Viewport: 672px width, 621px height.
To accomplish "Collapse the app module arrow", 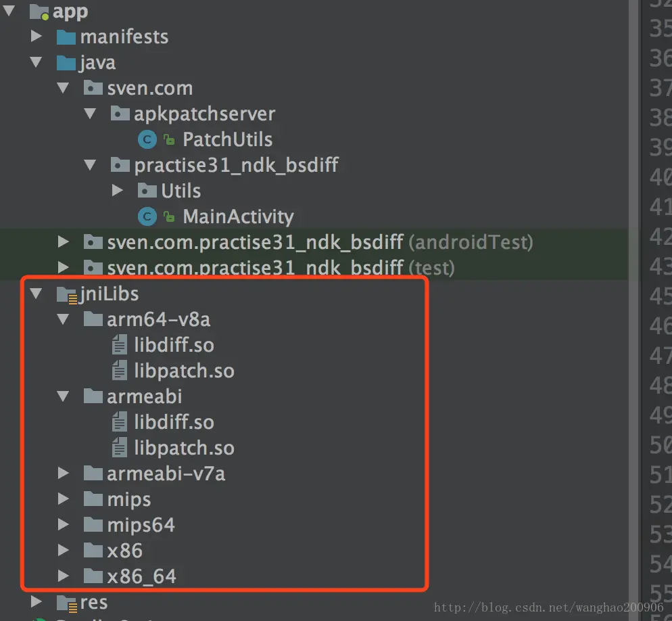I will coord(9,11).
